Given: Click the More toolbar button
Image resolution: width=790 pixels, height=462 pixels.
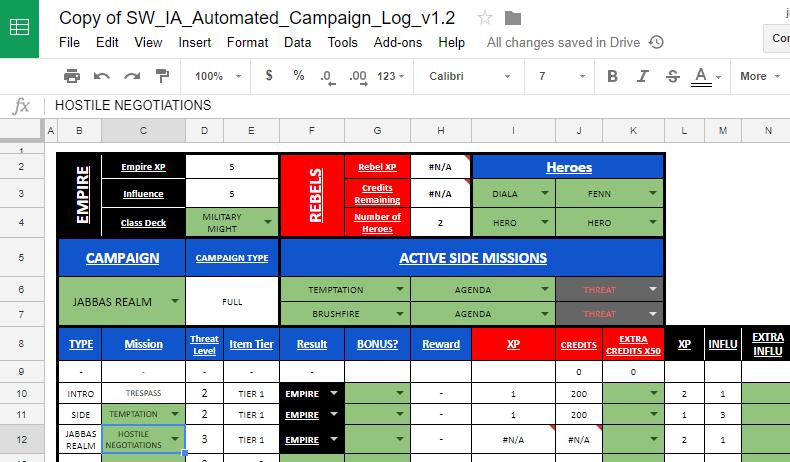Looking at the screenshot, I should point(759,76).
